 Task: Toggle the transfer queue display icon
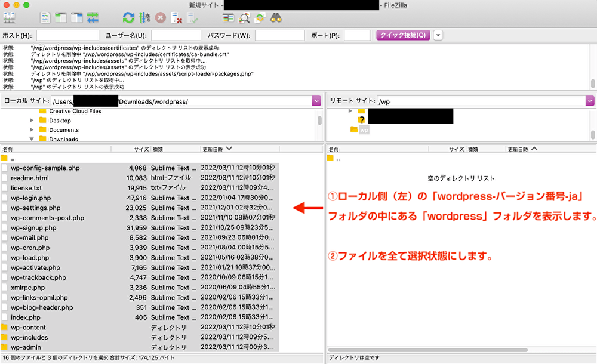pyautogui.click(x=93, y=17)
